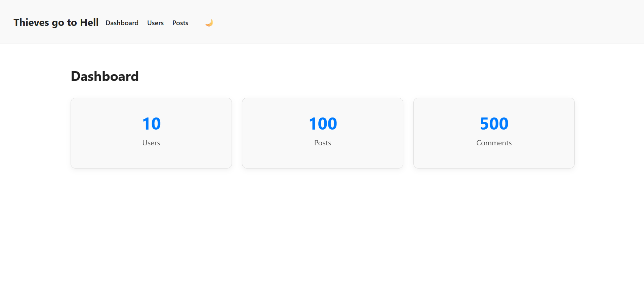Click the "Users" label under 10

point(151,143)
